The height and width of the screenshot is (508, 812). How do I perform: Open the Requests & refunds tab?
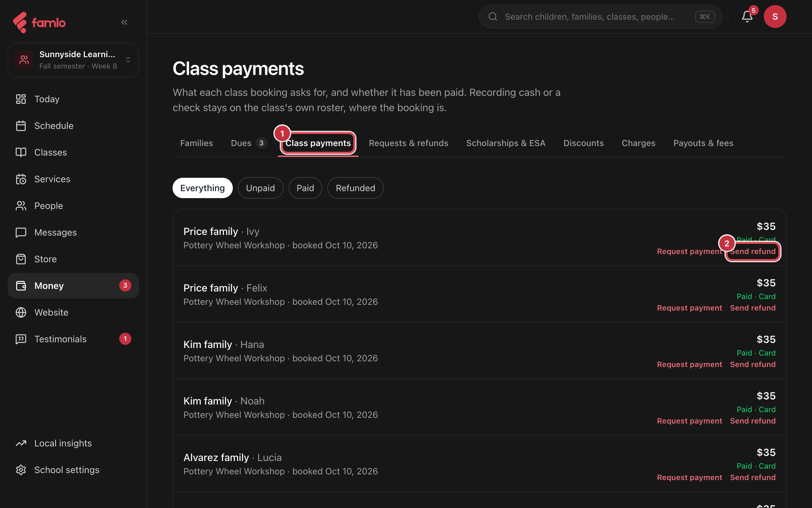tap(408, 143)
